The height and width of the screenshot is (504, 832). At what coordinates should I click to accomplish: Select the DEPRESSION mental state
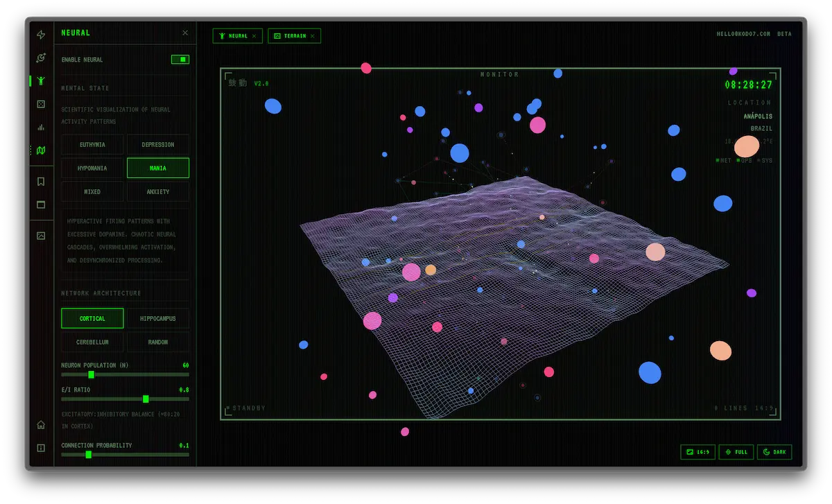point(157,144)
